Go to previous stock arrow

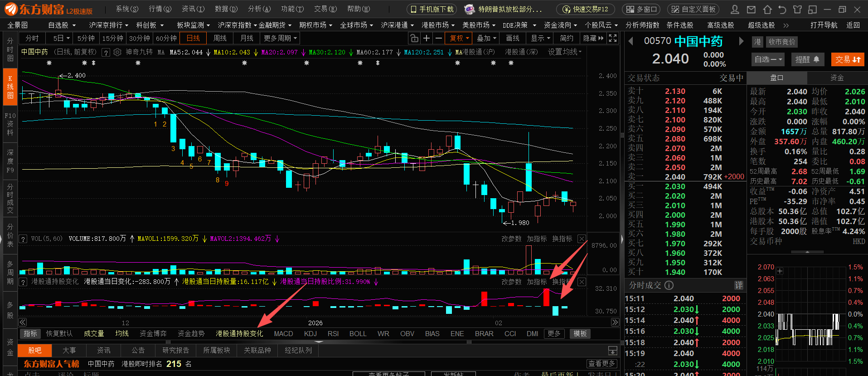point(630,41)
